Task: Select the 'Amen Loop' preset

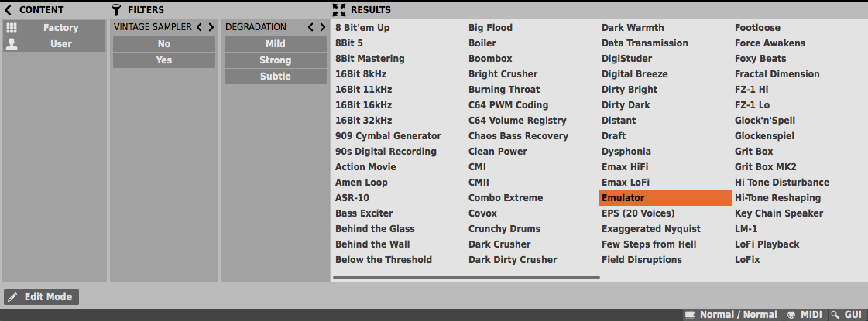Action: [x=362, y=183]
